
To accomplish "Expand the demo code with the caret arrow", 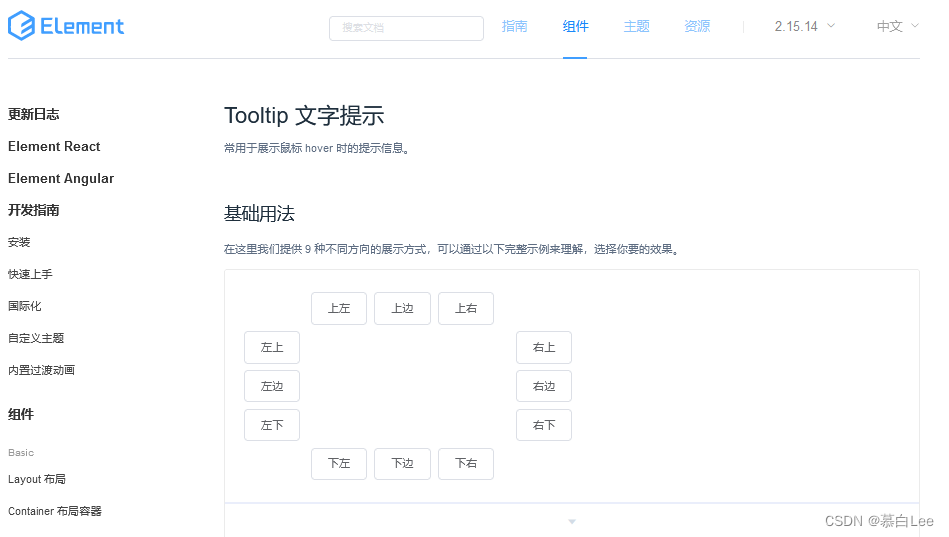I will click(572, 521).
